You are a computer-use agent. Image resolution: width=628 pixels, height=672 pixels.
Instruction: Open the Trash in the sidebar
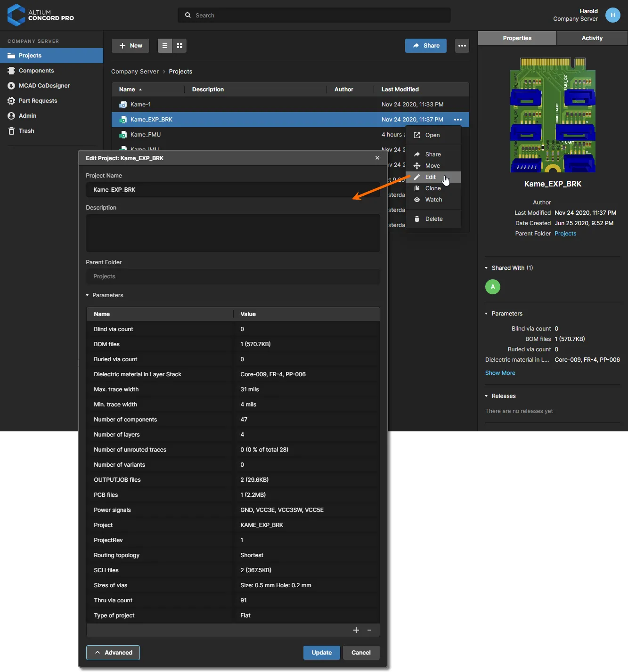(51, 131)
